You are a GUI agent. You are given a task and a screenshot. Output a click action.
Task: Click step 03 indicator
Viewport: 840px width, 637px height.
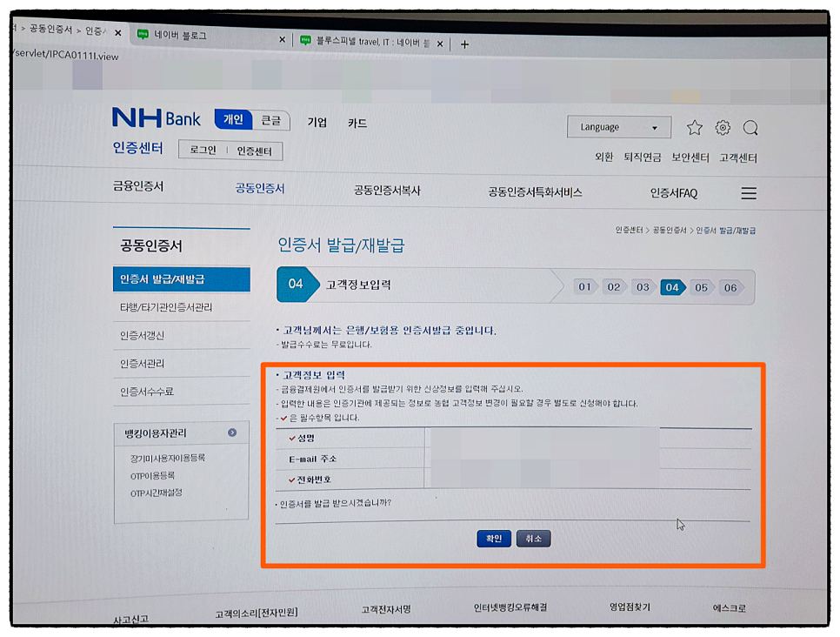tap(643, 287)
